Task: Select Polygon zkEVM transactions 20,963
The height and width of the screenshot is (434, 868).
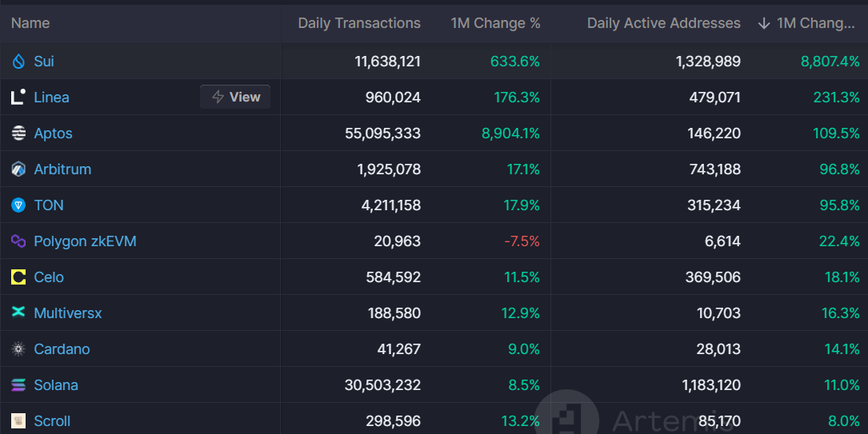Action: 398,241
